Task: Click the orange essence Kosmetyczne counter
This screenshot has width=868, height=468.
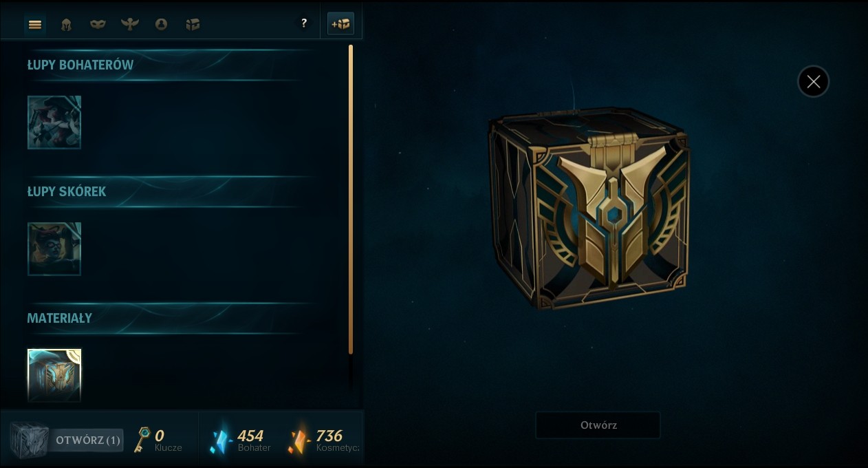Action: pos(323,440)
